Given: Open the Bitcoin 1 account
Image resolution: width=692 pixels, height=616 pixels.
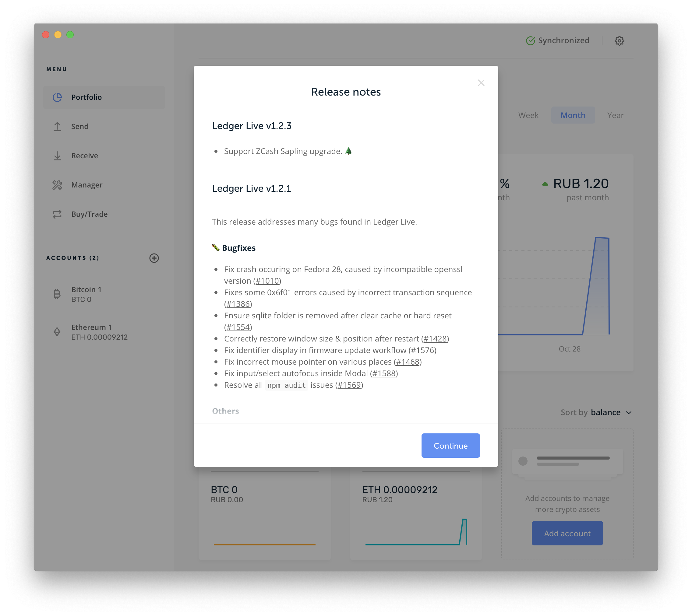Looking at the screenshot, I should tap(104, 294).
